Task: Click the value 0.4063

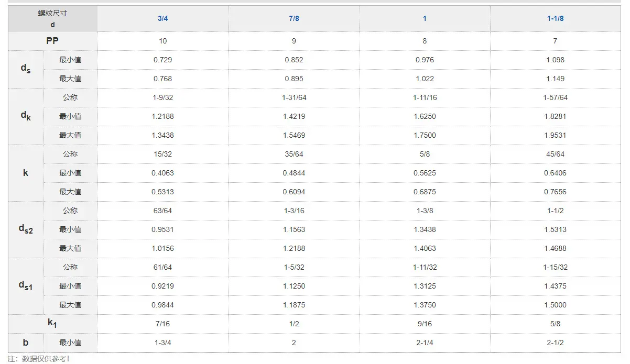Action: click(x=163, y=173)
